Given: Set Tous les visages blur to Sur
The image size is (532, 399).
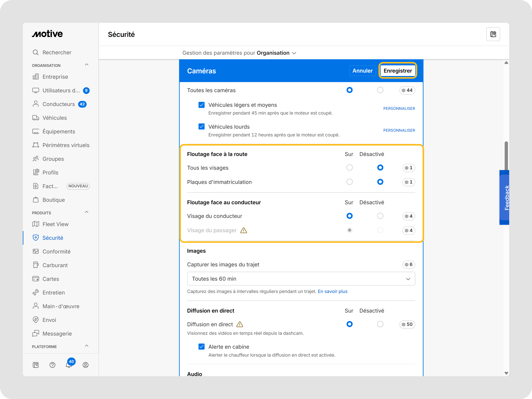Looking at the screenshot, I should coord(349,168).
